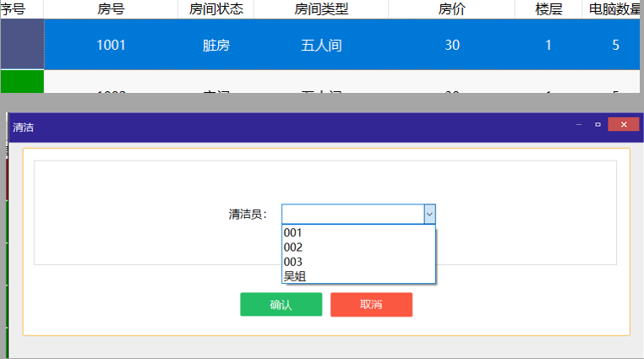Select the room 1001 row cell

coord(111,45)
